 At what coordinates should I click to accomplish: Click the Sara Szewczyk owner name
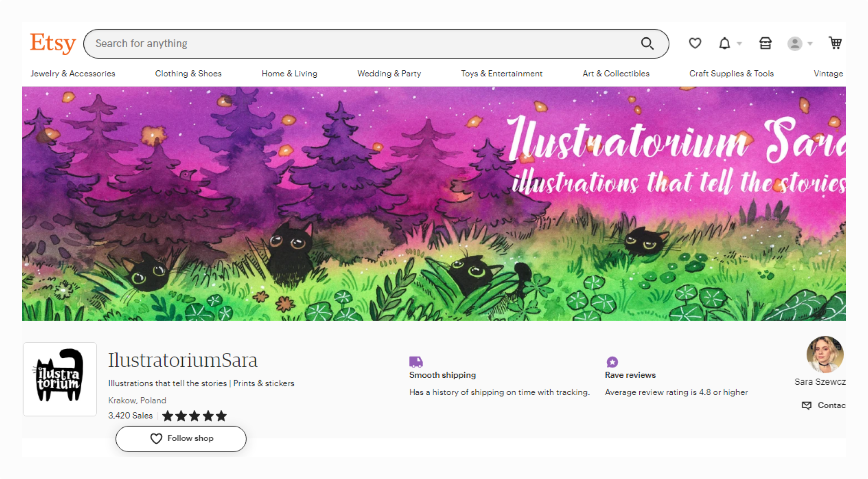(820, 382)
